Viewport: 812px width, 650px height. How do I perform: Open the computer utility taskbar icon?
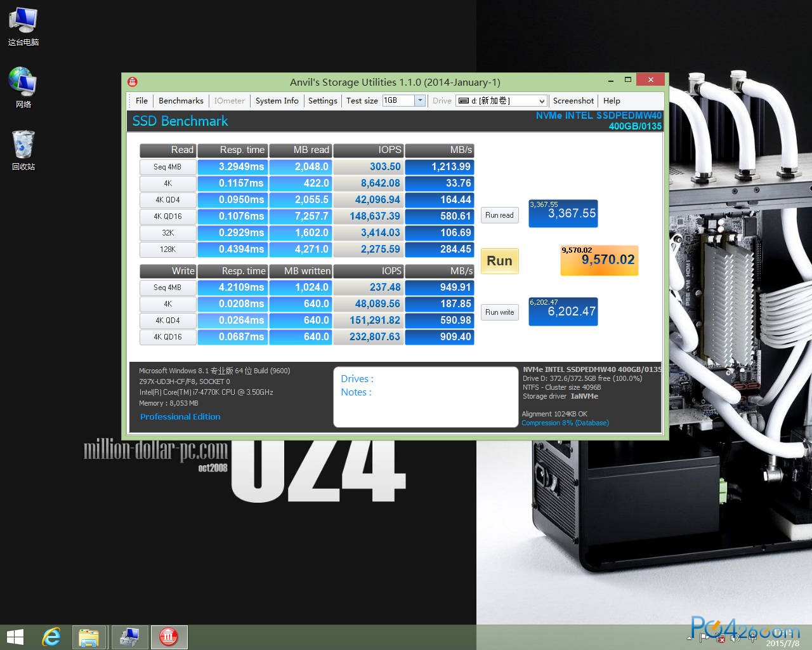(130, 637)
